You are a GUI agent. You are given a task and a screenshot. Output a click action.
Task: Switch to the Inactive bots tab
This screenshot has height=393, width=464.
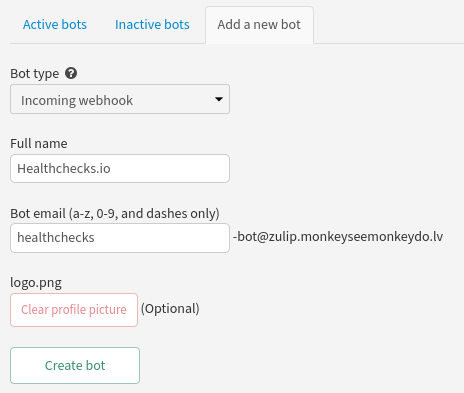point(152,25)
